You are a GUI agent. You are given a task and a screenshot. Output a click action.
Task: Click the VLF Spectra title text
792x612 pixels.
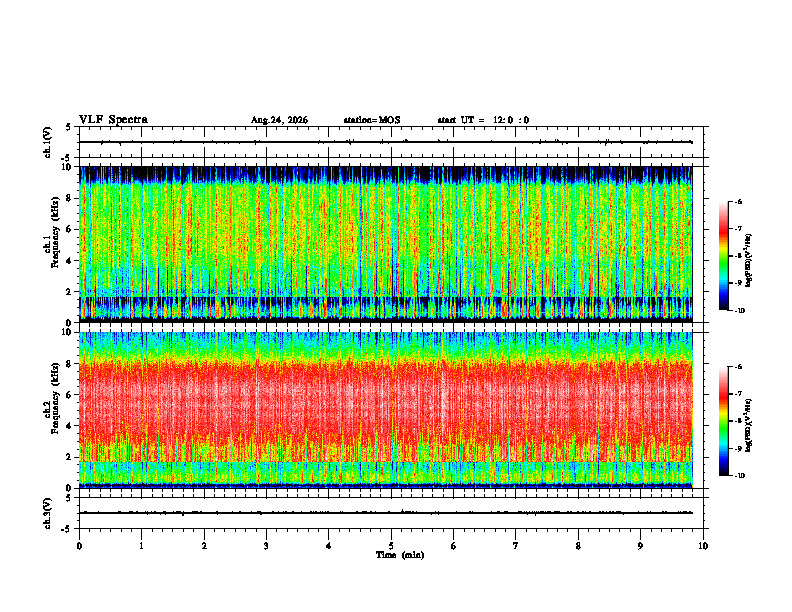[x=113, y=120]
